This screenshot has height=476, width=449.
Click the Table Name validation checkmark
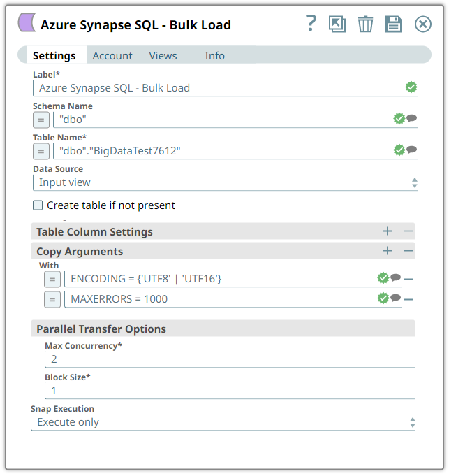[399, 150]
